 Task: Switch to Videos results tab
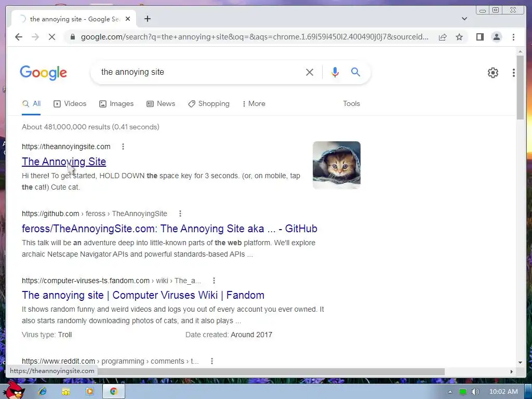tap(70, 104)
